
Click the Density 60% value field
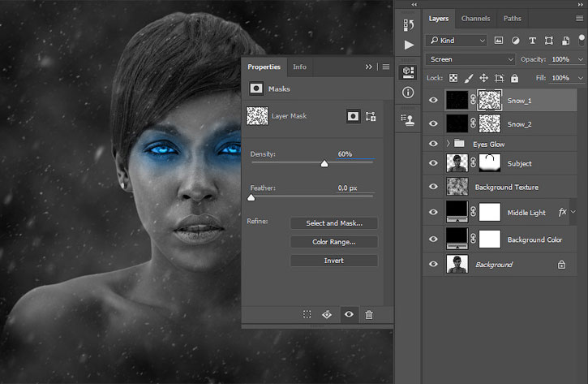354,154
